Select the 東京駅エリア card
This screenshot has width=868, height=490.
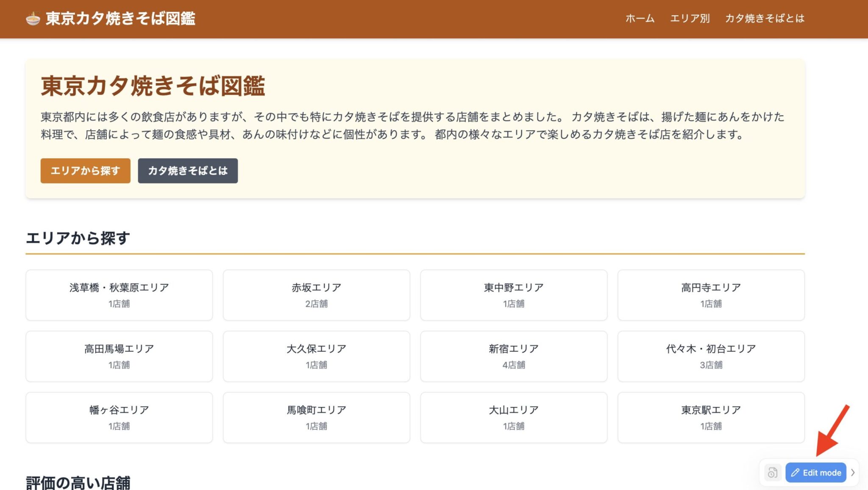(711, 417)
